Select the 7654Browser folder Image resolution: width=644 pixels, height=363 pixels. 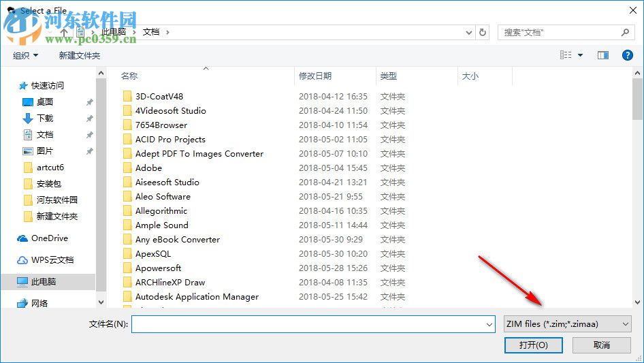(161, 125)
